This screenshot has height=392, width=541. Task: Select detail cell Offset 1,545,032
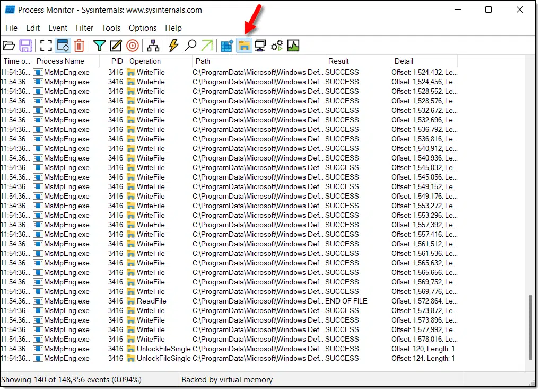[x=424, y=168]
